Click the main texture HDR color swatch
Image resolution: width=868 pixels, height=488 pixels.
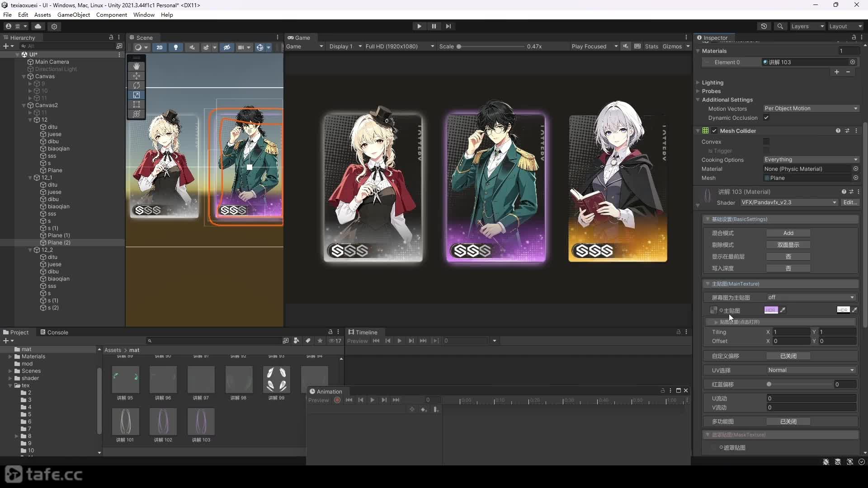pos(771,310)
